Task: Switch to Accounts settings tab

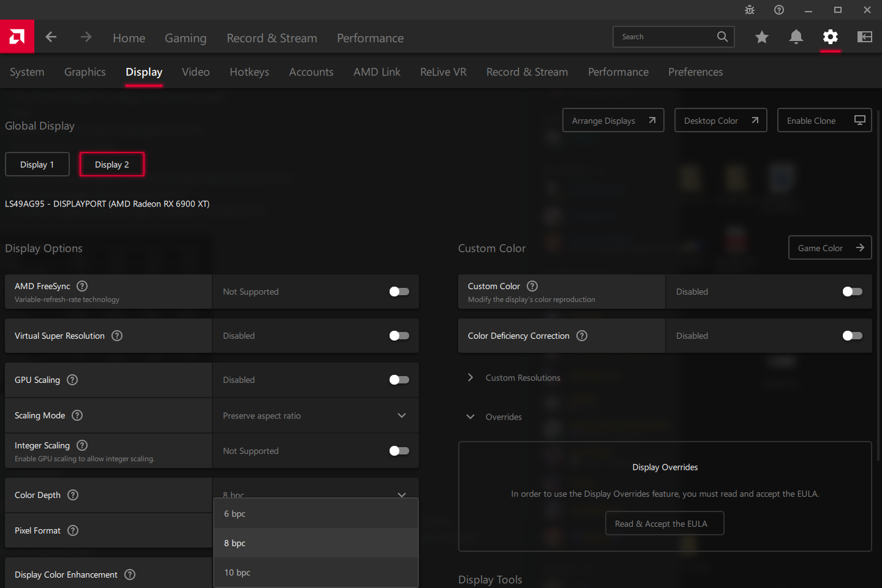Action: tap(311, 72)
